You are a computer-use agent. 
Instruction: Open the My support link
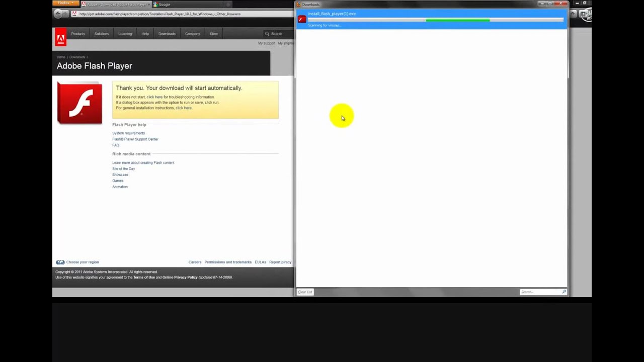point(267,43)
